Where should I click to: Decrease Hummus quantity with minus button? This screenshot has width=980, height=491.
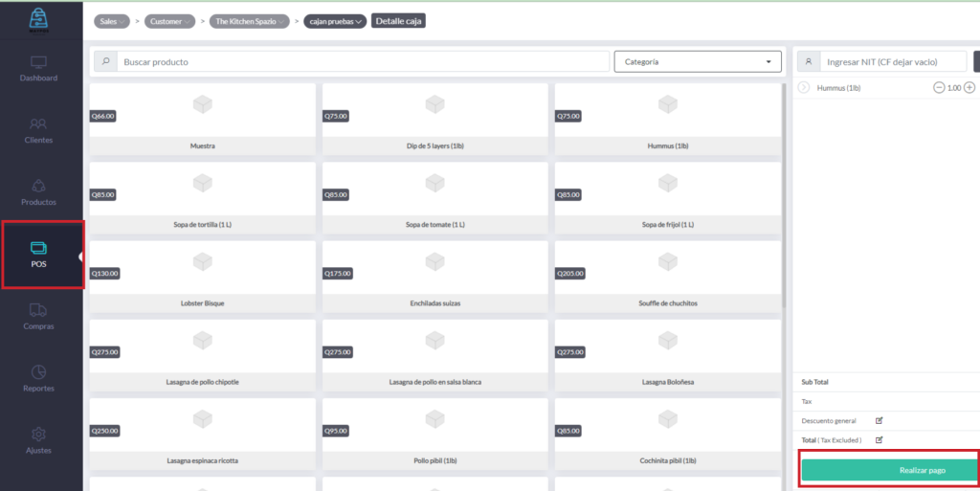pos(939,88)
